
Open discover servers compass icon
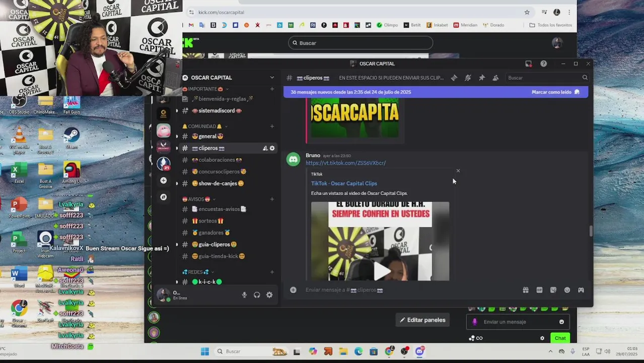(x=163, y=197)
